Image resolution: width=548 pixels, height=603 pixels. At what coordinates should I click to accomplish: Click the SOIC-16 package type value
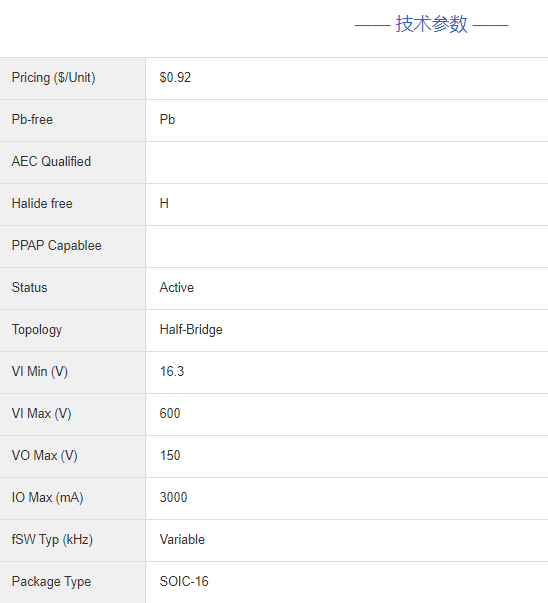184,581
